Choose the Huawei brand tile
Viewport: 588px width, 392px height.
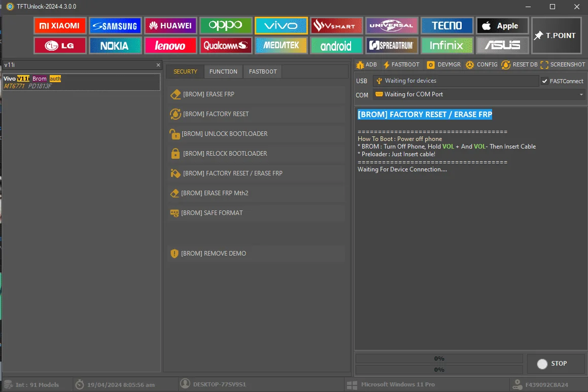tap(170, 25)
